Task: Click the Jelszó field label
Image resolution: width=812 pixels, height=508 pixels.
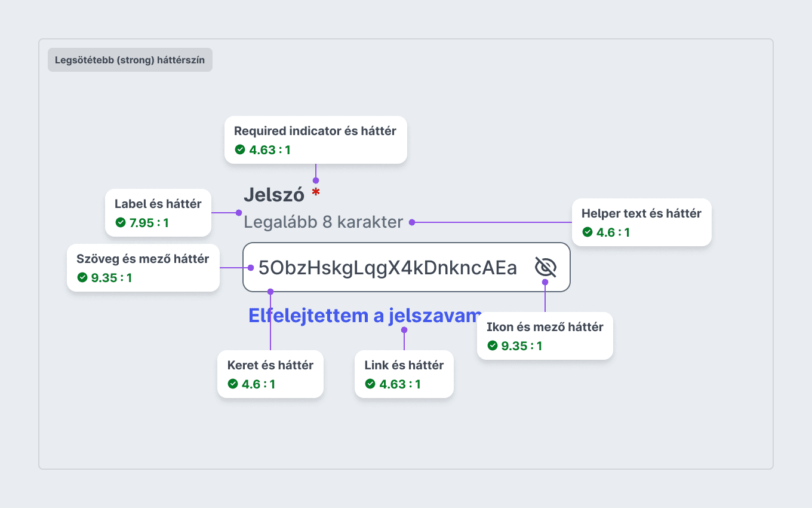Action: click(274, 194)
